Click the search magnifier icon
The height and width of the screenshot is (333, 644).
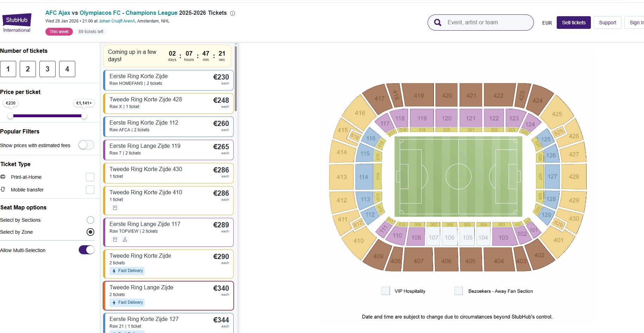[x=437, y=23]
